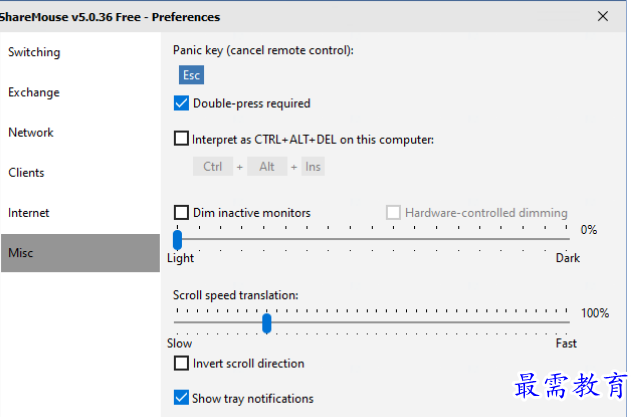Viewport: 636px width, 417px height.
Task: Check Invert scroll direction
Action: [x=181, y=363]
